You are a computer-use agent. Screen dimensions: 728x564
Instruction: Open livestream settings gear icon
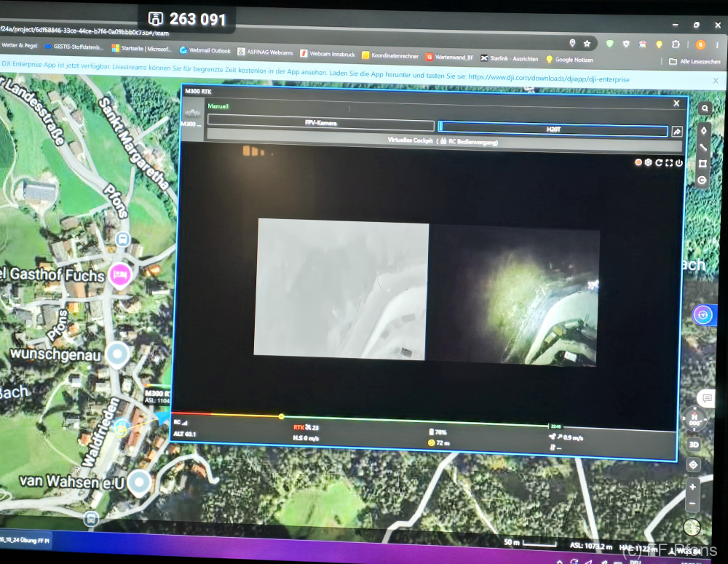[x=648, y=162]
